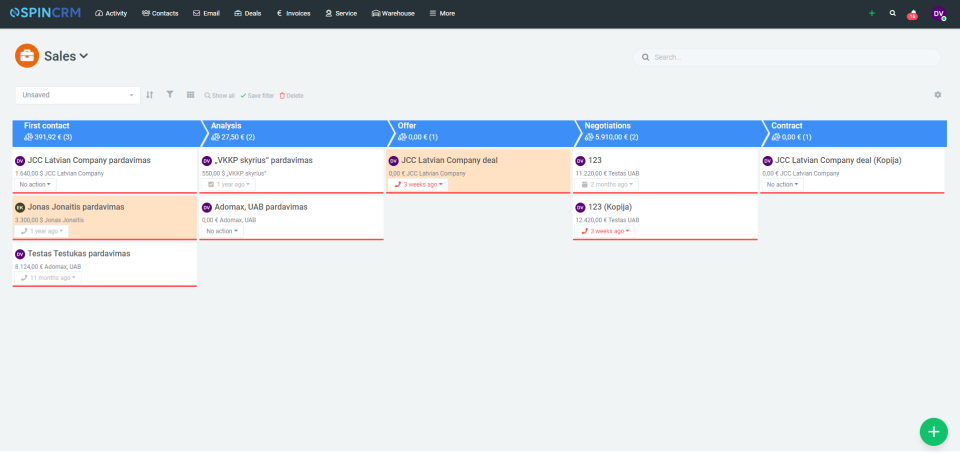Open 3 weeks ago dropdown on 123 (Kopija)
This screenshot has width=960, height=472.
tap(605, 231)
